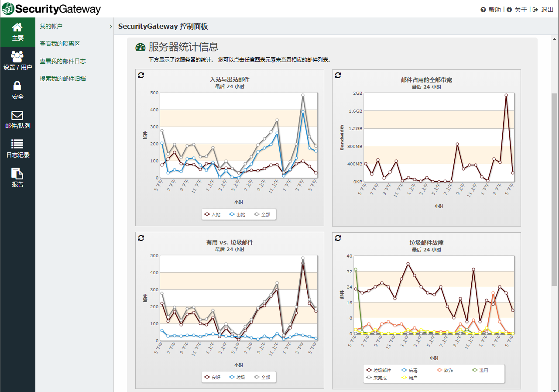This screenshot has height=392, width=559.
Task: Refresh the 入站与出站邮件 chart
Action: [x=141, y=75]
